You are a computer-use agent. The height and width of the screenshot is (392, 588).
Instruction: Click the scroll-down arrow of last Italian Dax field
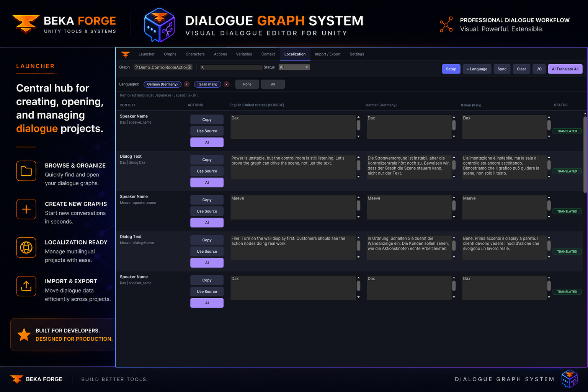click(x=549, y=297)
